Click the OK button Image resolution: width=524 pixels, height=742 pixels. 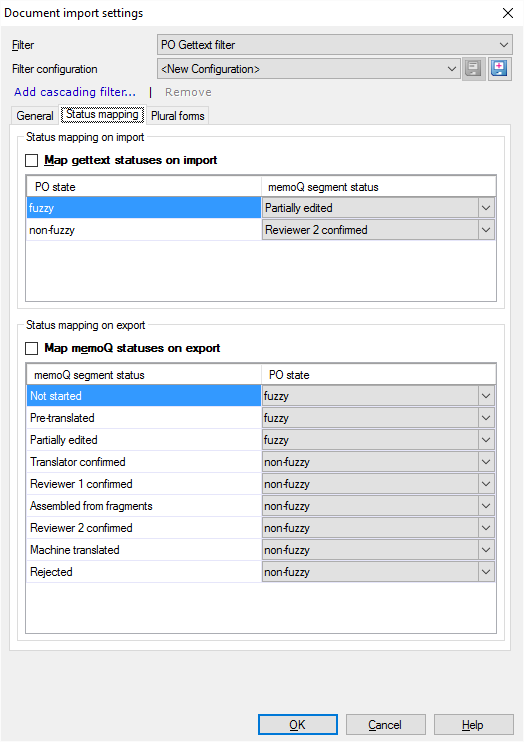pos(298,724)
